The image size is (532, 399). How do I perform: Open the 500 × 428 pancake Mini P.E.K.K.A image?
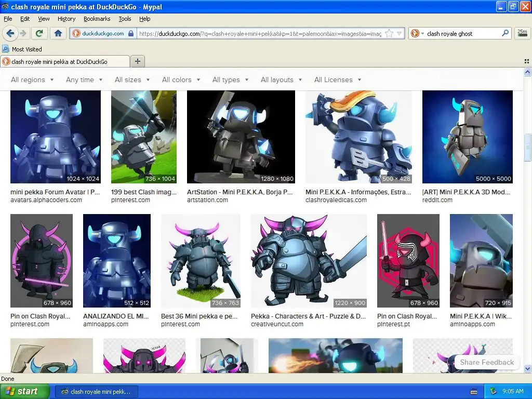[358, 137]
